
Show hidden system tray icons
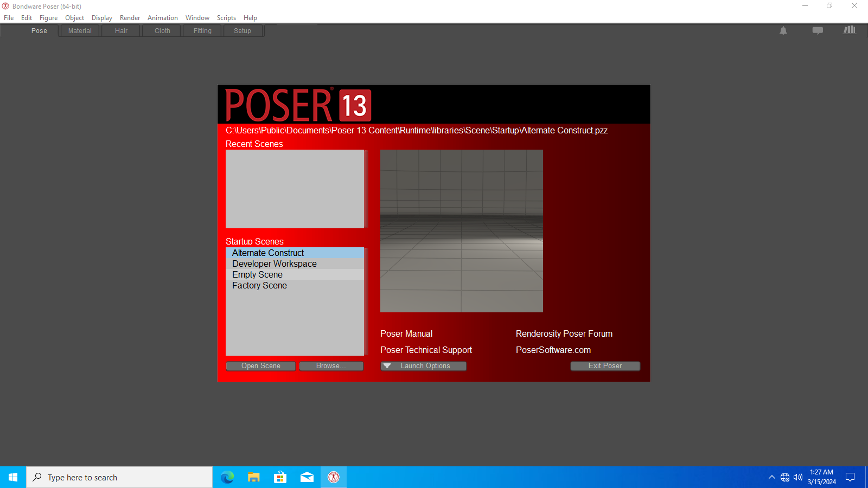click(x=771, y=477)
